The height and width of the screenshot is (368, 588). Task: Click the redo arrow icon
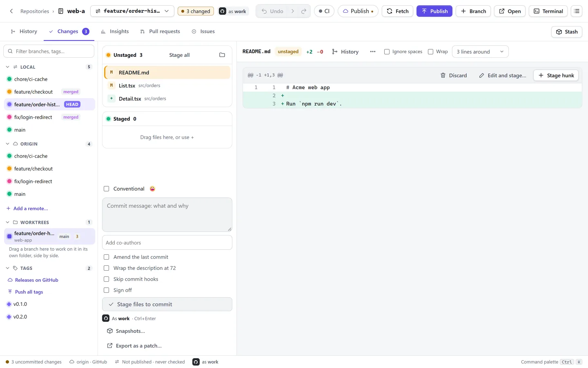pyautogui.click(x=304, y=11)
